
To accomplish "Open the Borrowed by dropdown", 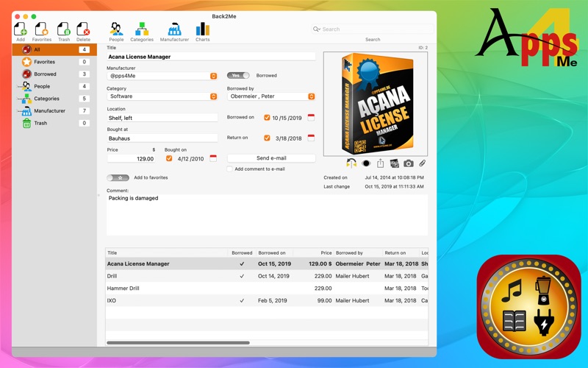I will click(x=271, y=96).
